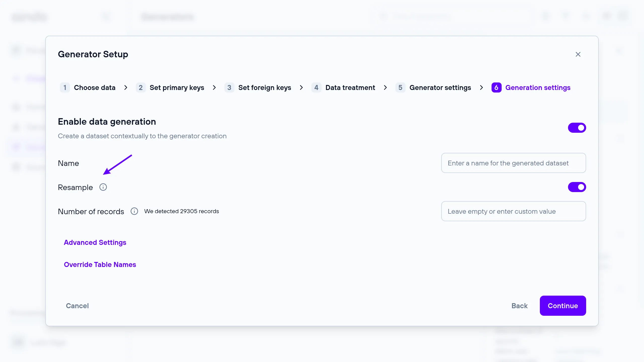Click the Number of records info icon

134,211
